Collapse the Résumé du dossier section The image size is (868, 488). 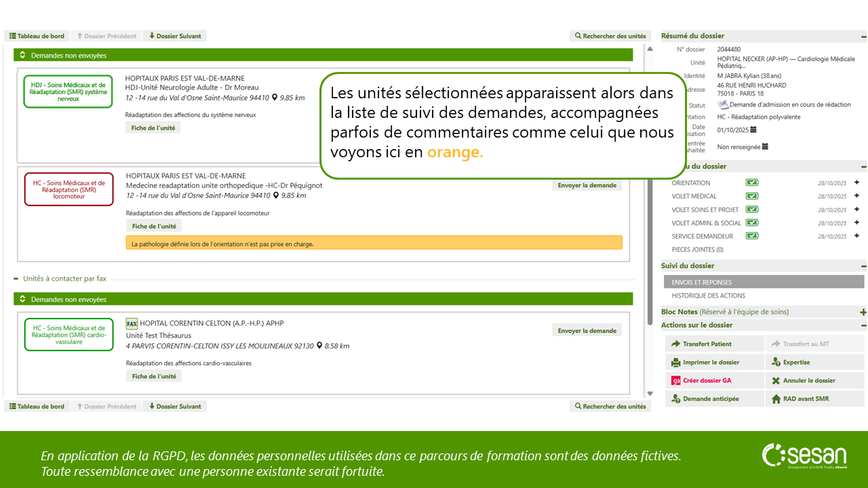[x=863, y=37]
